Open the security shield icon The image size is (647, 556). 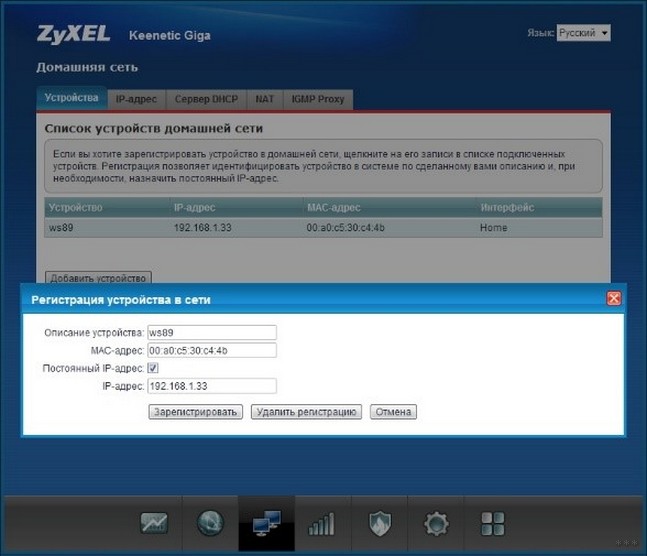coord(379,523)
